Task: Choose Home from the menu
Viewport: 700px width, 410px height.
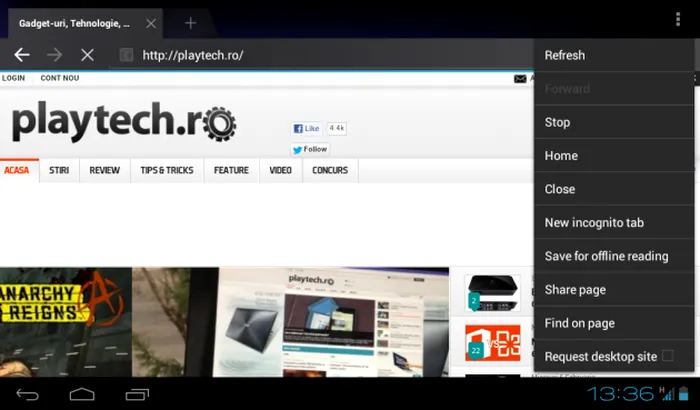Action: [x=614, y=155]
